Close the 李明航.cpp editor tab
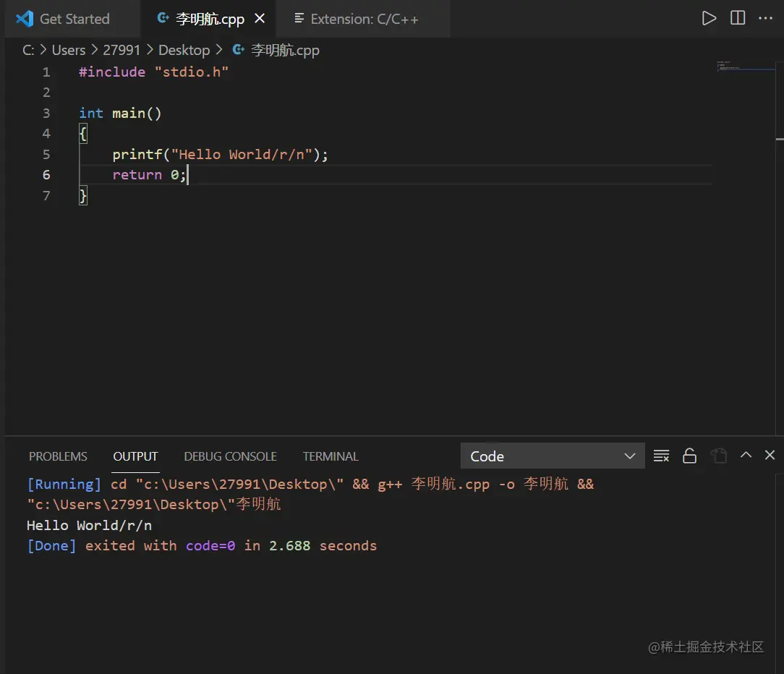The width and height of the screenshot is (784, 674). [x=260, y=19]
